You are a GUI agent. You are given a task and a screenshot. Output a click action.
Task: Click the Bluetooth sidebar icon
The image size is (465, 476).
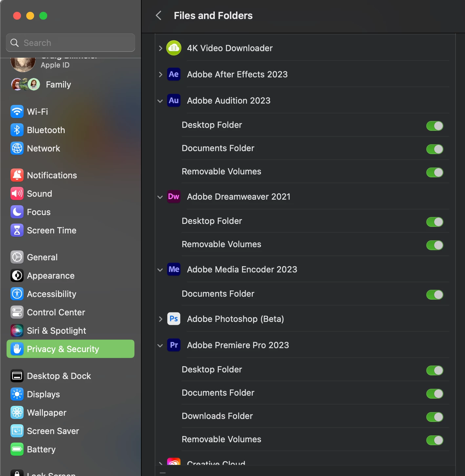click(x=17, y=130)
